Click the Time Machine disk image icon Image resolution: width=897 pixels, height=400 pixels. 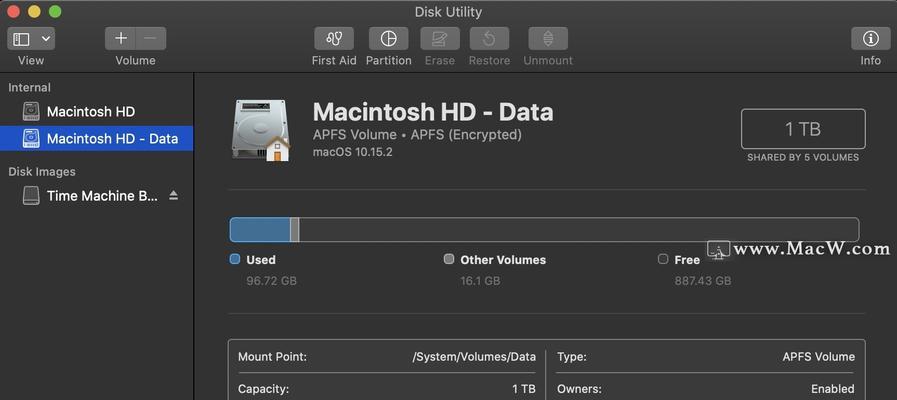pyautogui.click(x=31, y=196)
